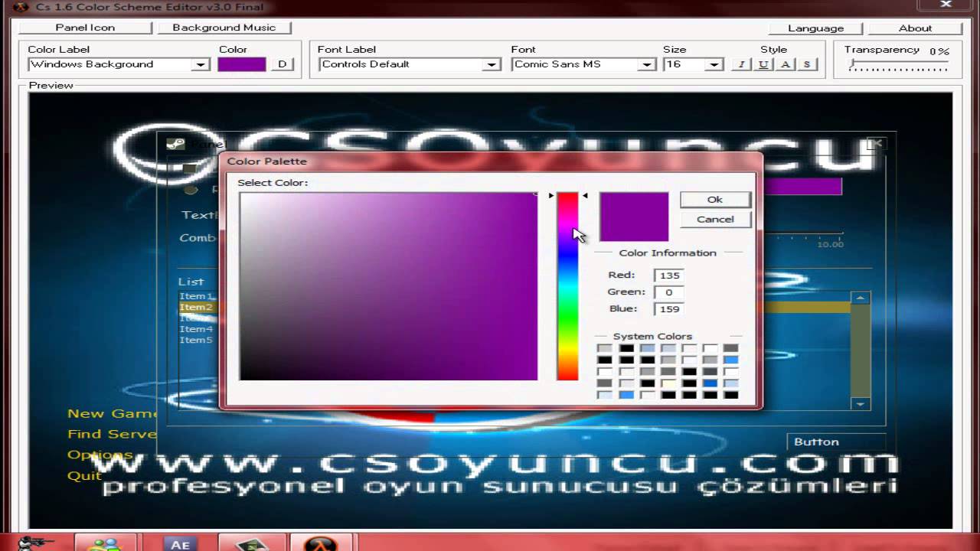Image resolution: width=980 pixels, height=551 pixels.
Task: Confirm the color with Ok
Action: (715, 199)
